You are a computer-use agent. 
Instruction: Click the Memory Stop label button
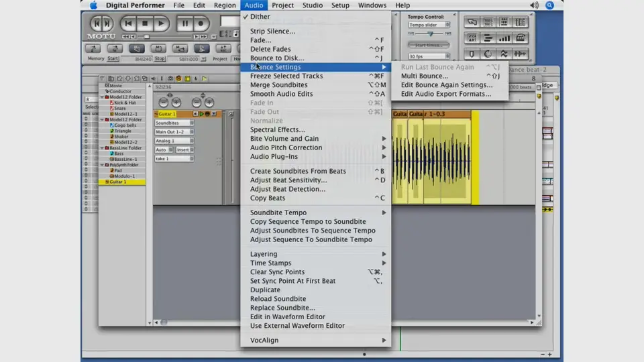[x=160, y=59]
